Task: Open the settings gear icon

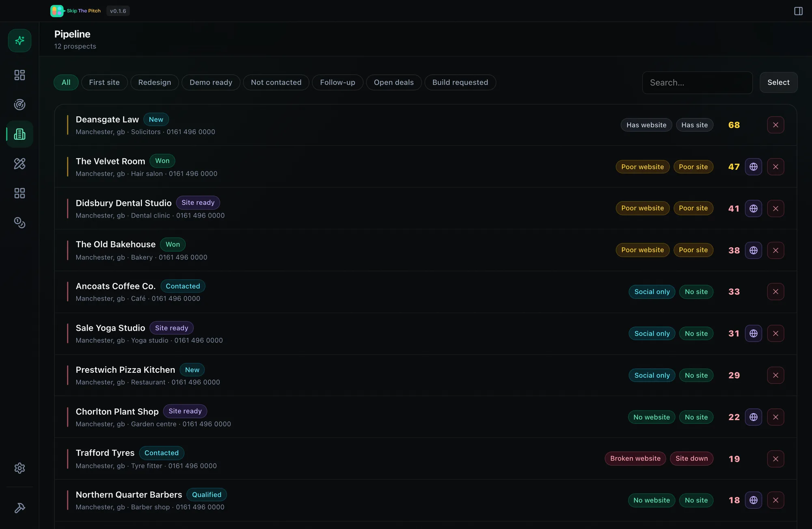Action: click(x=19, y=468)
